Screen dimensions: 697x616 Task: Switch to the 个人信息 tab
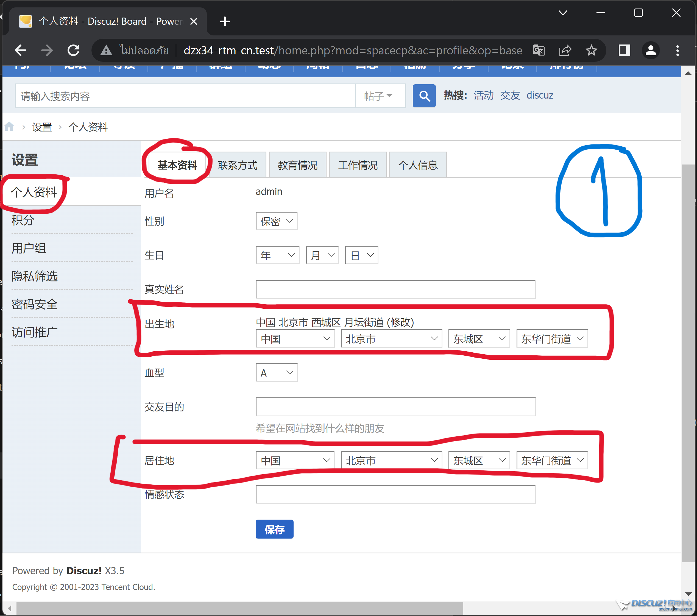coord(418,165)
